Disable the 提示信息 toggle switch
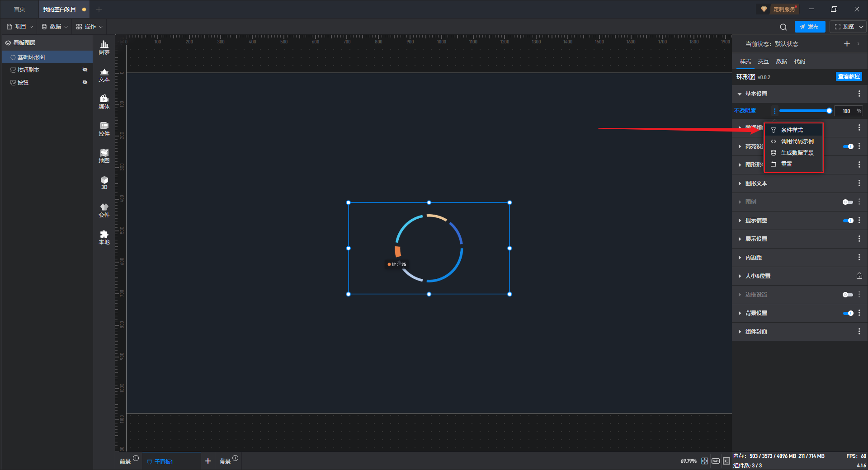The image size is (868, 470). pos(848,221)
